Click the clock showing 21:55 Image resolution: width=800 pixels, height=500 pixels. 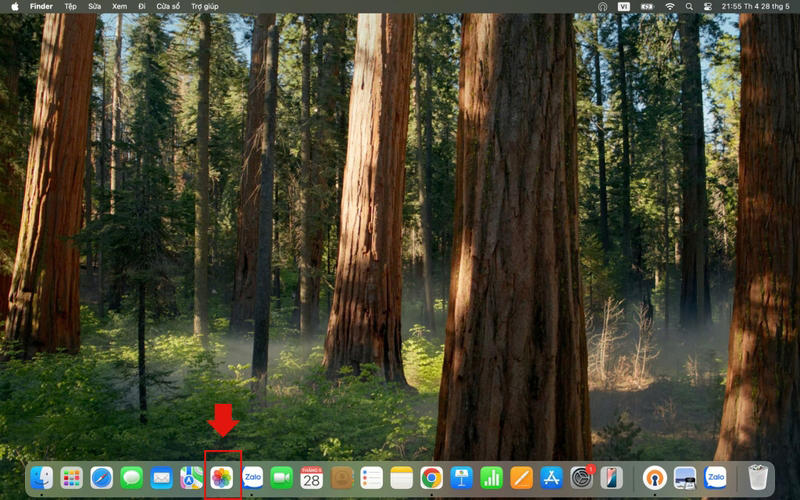pos(756,7)
